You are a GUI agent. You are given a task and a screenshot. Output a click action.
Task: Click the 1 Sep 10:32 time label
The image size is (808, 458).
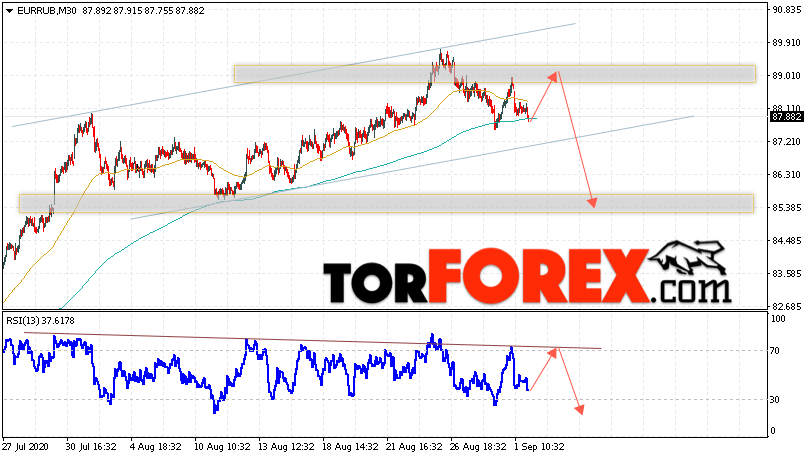click(540, 447)
